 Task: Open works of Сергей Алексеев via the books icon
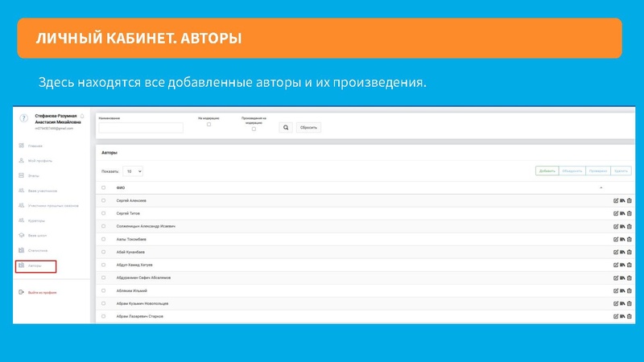pyautogui.click(x=622, y=200)
